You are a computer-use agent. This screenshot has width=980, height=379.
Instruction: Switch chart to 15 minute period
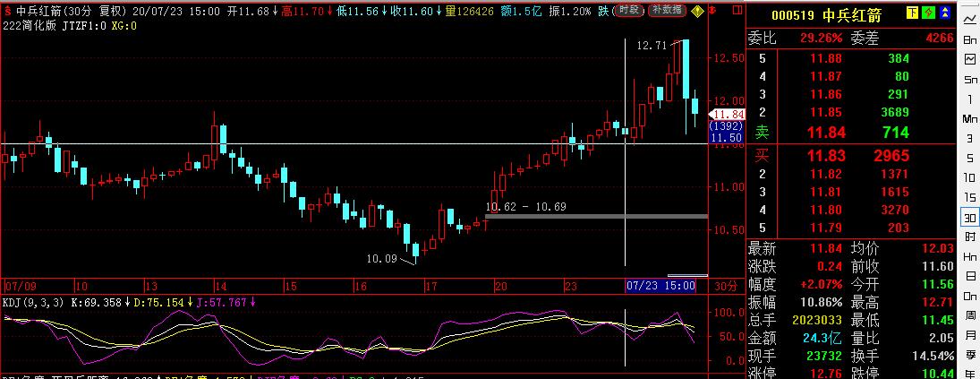970,197
